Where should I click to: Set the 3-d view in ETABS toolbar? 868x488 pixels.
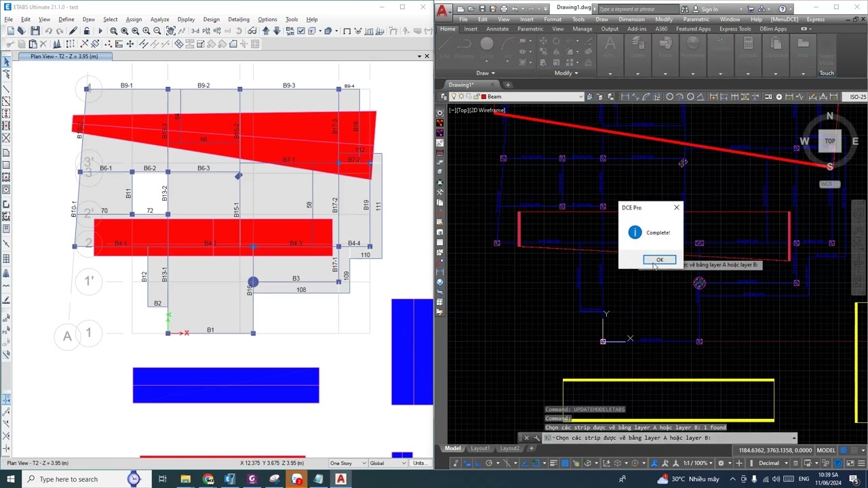(x=195, y=31)
